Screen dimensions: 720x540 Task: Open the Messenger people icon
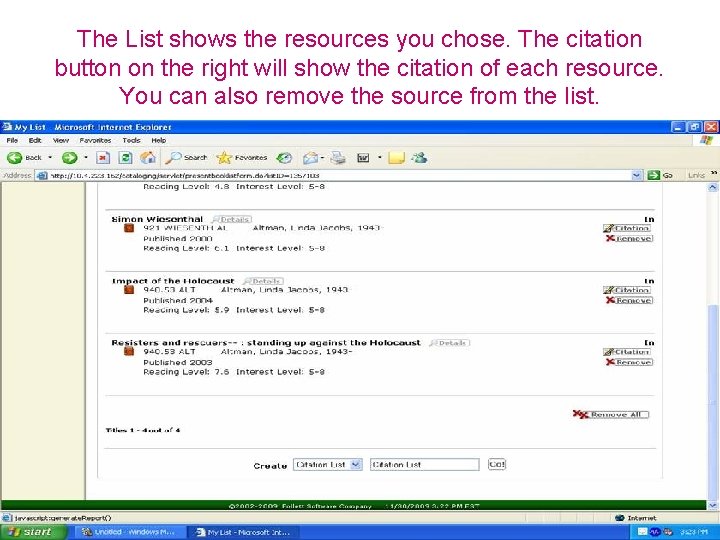(x=419, y=158)
